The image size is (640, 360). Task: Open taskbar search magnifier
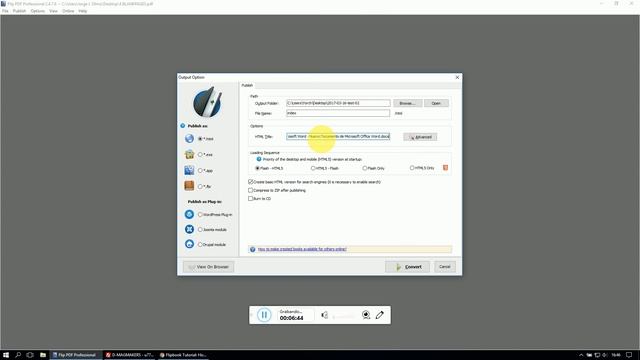tap(18, 355)
